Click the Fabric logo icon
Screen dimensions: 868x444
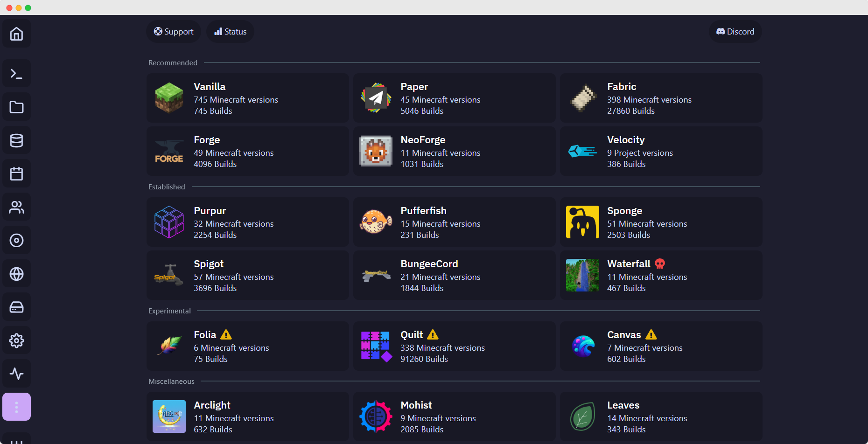[x=583, y=98]
